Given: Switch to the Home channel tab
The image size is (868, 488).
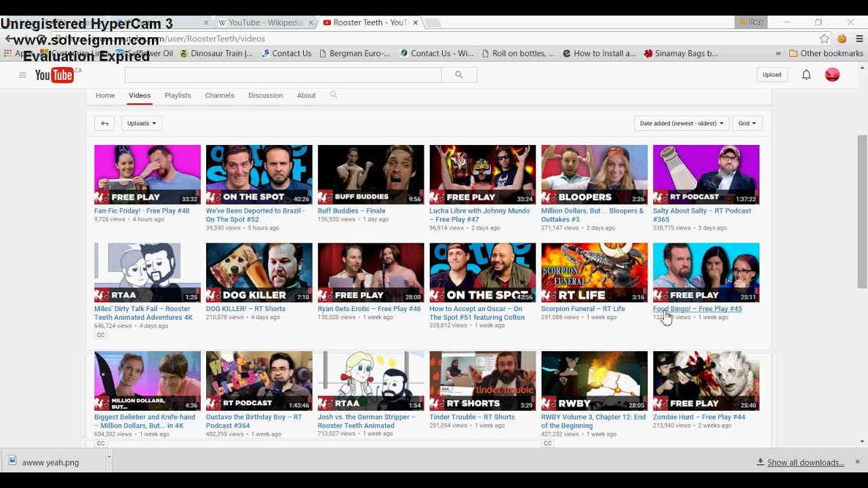Looking at the screenshot, I should coord(105,96).
